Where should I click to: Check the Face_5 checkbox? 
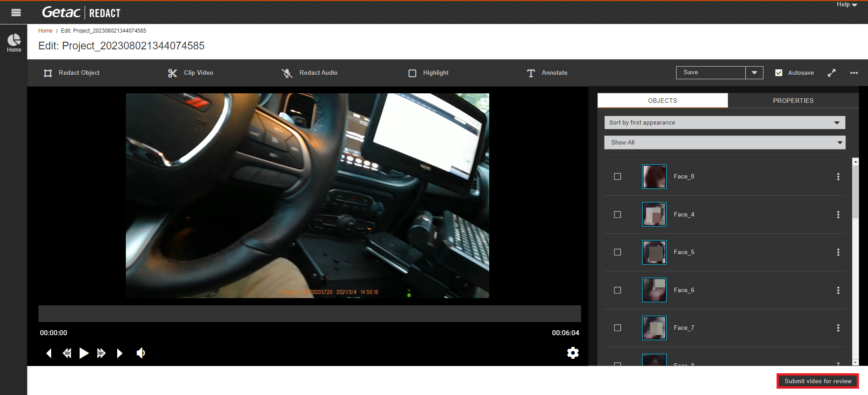(617, 252)
